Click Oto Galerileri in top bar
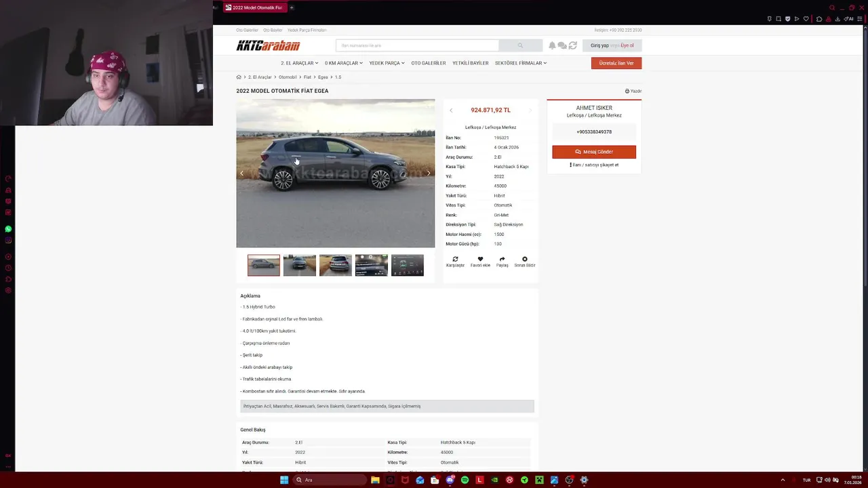Viewport: 868px width, 488px height. (x=247, y=30)
